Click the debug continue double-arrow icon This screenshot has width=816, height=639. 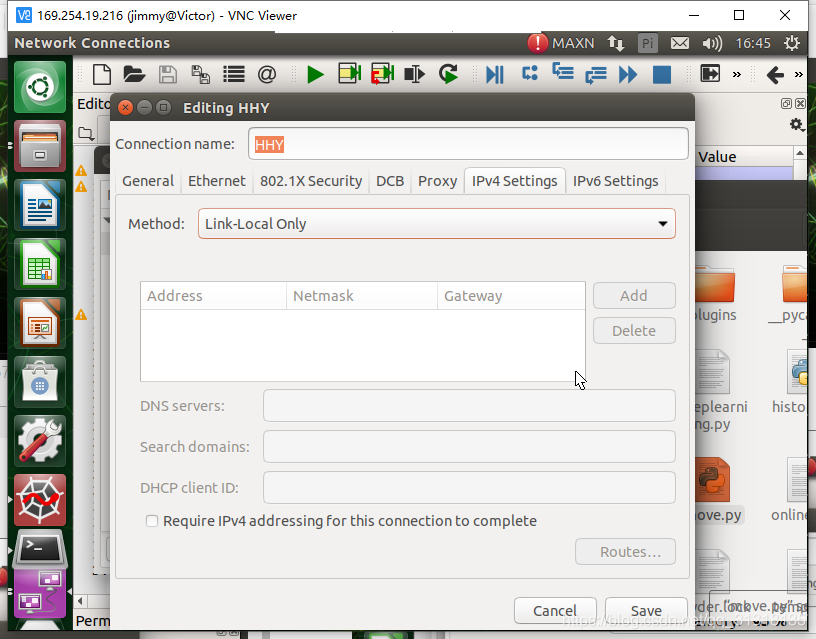(628, 74)
